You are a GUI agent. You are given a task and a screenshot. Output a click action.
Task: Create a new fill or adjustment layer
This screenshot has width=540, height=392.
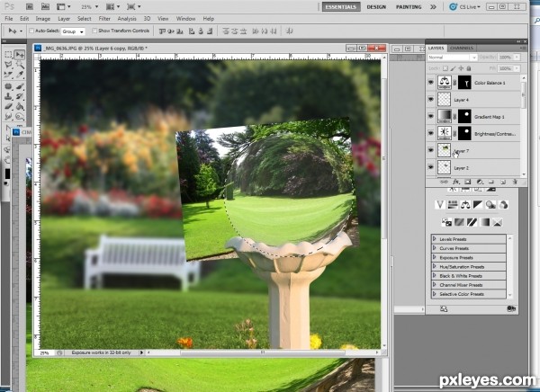tap(480, 182)
